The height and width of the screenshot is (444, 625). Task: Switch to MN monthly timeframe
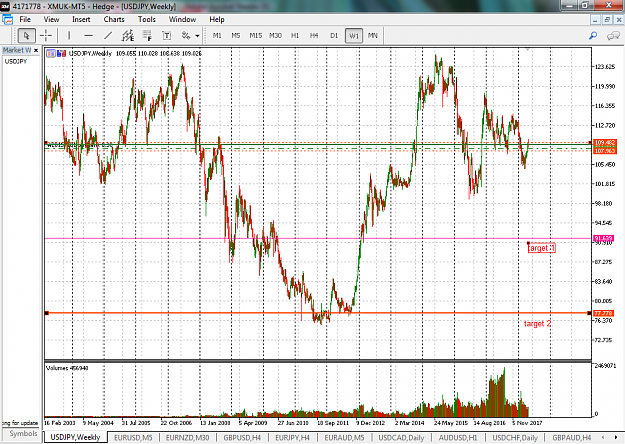point(373,35)
